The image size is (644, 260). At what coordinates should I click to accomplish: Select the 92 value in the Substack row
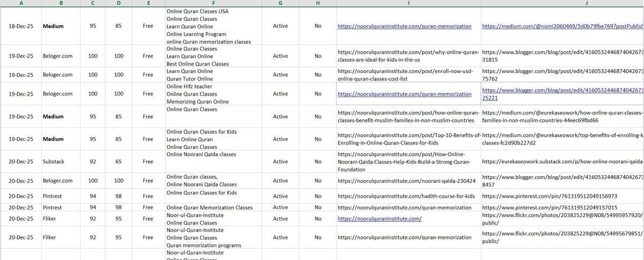93,162
